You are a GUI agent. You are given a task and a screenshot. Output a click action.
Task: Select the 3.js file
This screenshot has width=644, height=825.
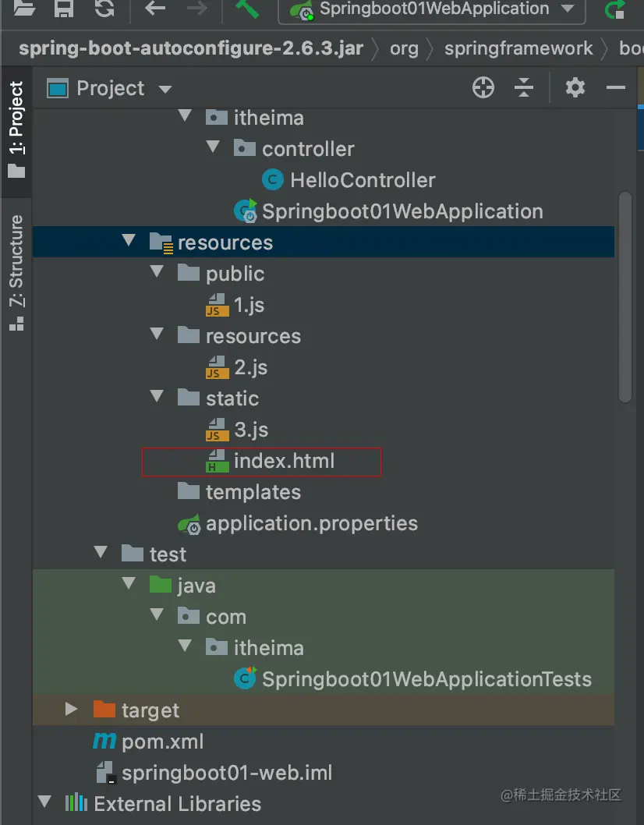251,430
